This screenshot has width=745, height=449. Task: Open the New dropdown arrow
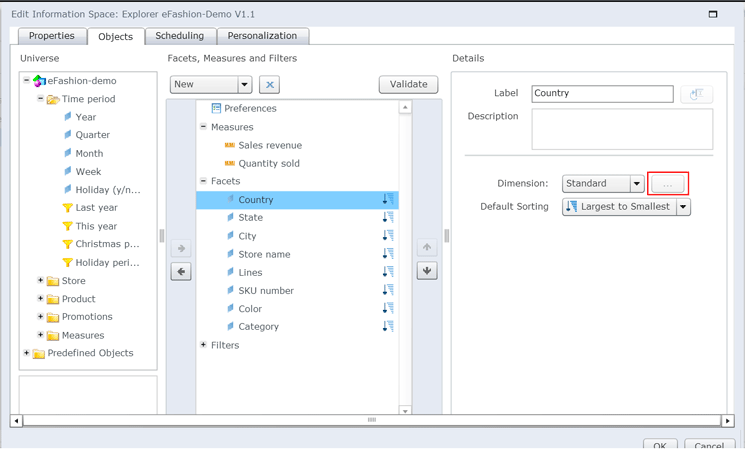[x=244, y=85]
